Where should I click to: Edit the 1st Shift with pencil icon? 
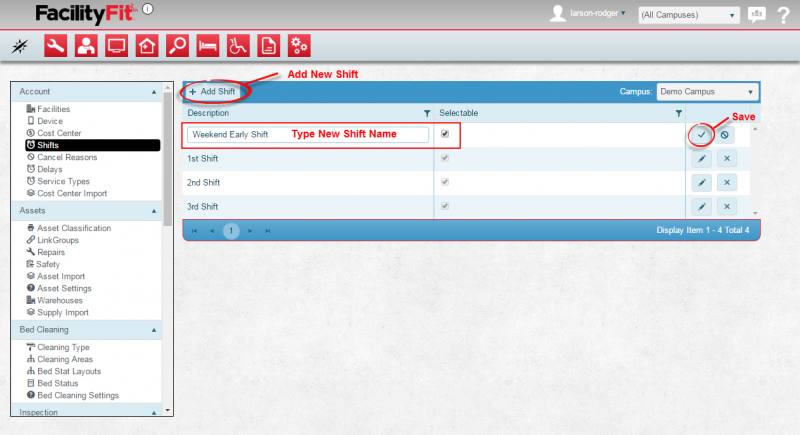[x=701, y=158]
